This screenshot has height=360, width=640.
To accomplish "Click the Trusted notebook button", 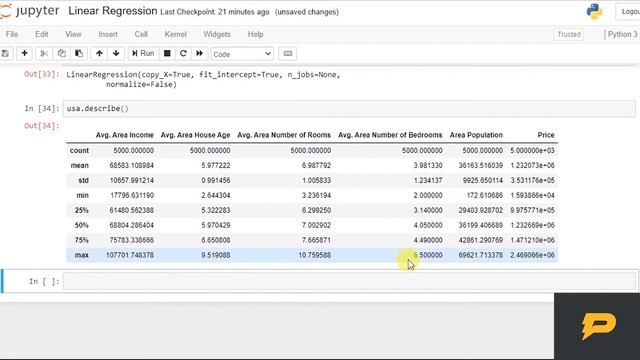I will (x=569, y=34).
